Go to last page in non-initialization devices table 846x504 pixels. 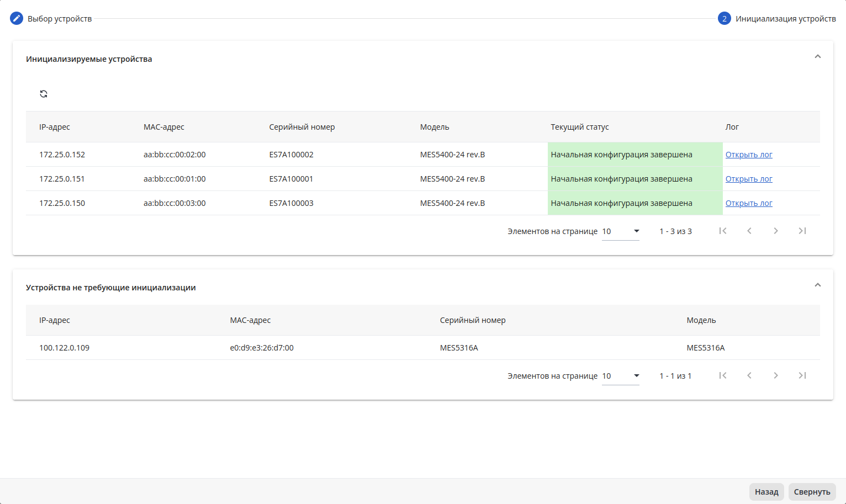(x=802, y=375)
